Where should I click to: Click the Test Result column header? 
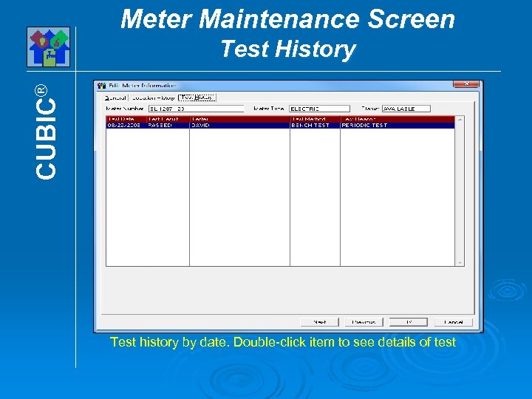point(168,119)
